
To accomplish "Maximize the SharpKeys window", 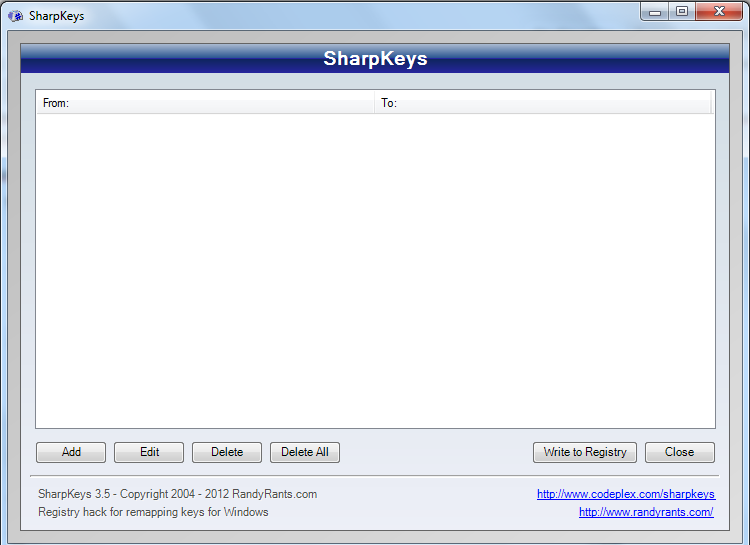I will click(x=682, y=11).
